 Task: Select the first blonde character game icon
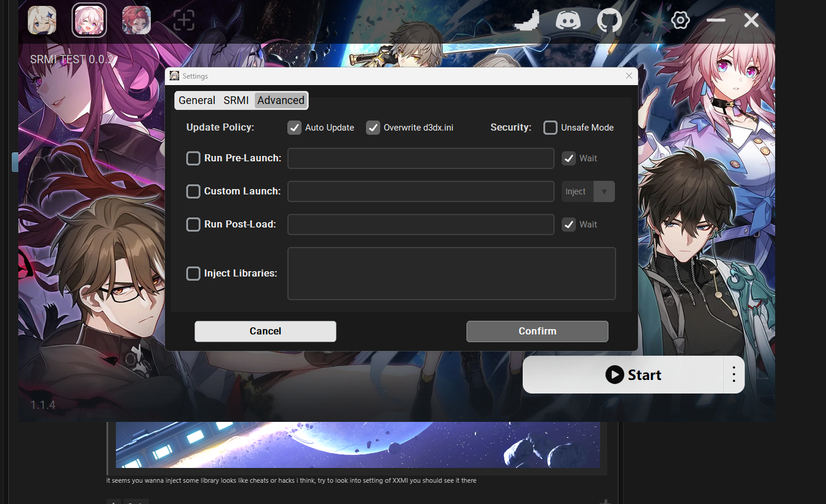pos(42,20)
